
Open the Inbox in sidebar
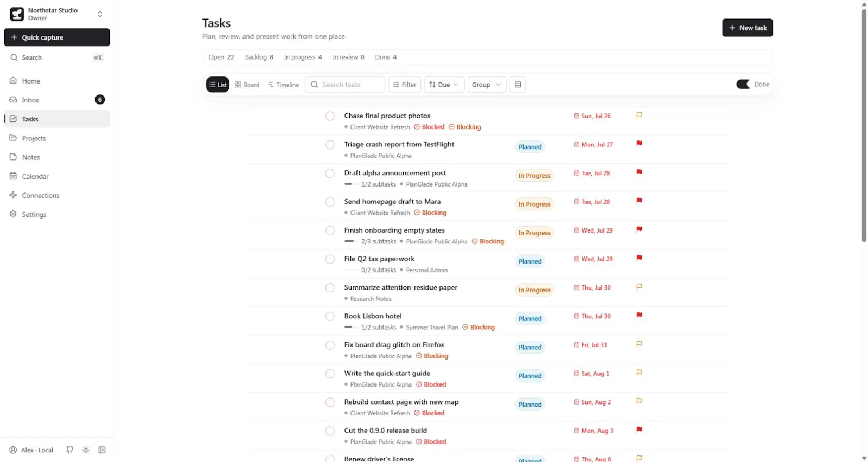[x=57, y=100]
